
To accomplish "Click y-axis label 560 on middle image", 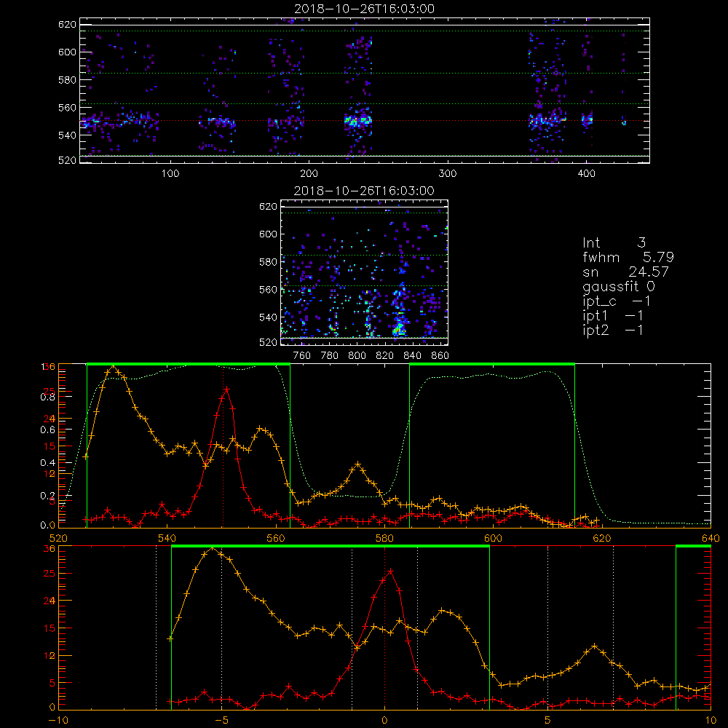I will click(268, 290).
